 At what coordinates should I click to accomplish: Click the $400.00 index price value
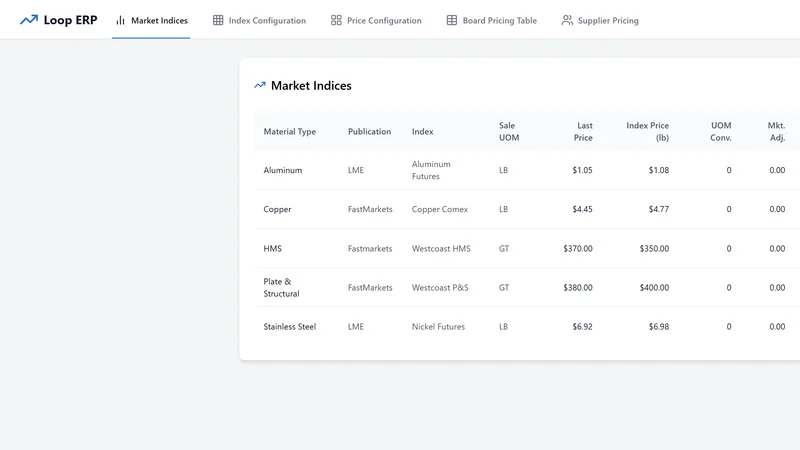click(655, 287)
